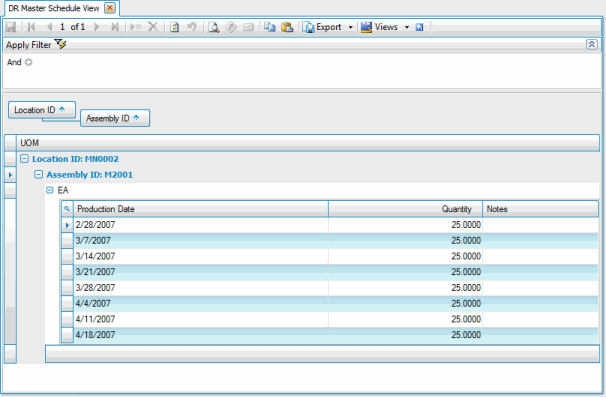The image size is (606, 397).
Task: Click the row indicator arrow beside Assembly ID
Action: pyautogui.click(x=10, y=175)
